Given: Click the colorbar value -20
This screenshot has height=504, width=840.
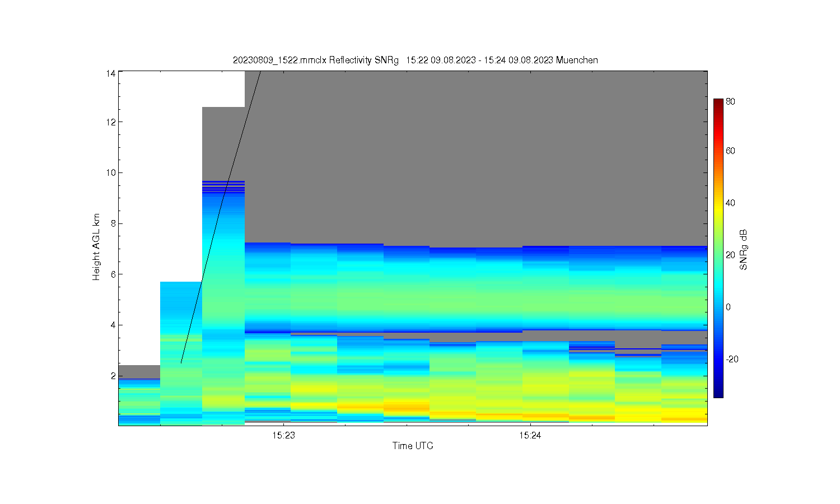Looking at the screenshot, I should [x=732, y=359].
